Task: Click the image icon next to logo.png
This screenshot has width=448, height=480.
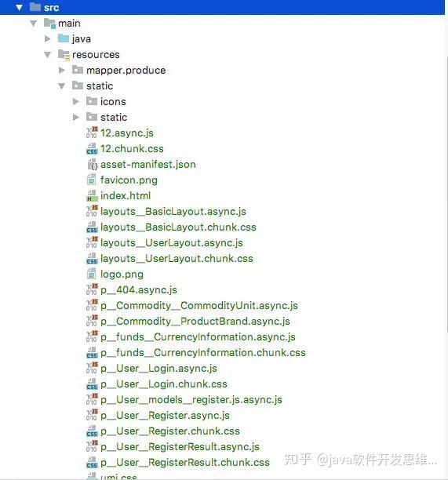Action: tap(91, 274)
